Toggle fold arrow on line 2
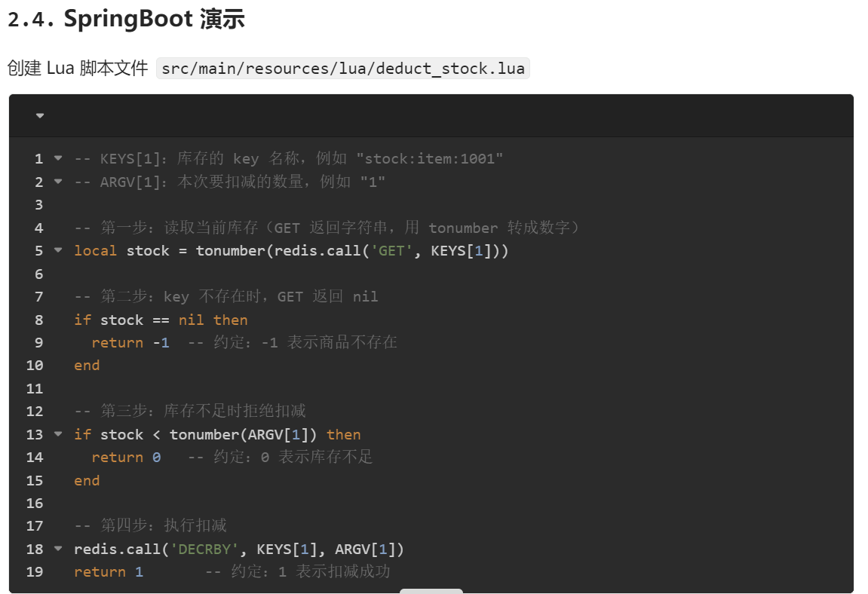The image size is (868, 594). (x=58, y=182)
